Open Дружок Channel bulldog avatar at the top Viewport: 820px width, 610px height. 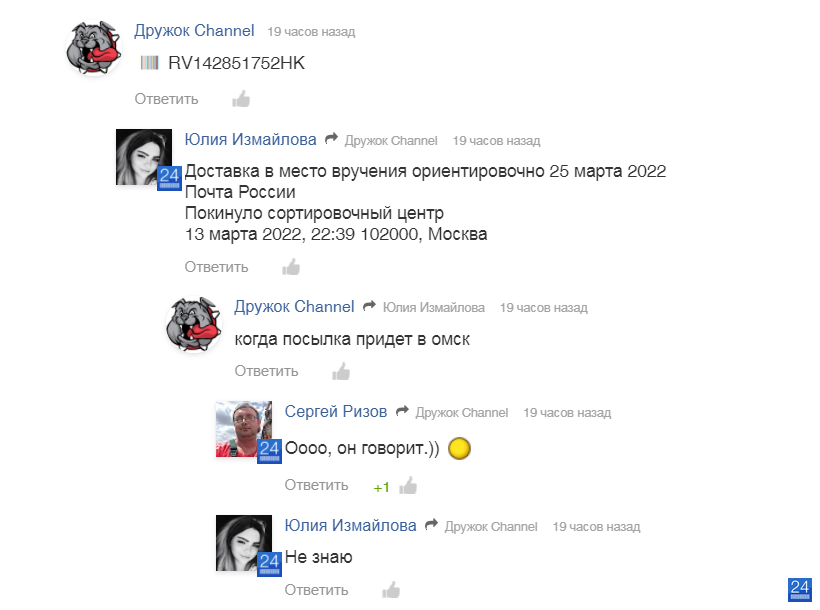point(94,48)
